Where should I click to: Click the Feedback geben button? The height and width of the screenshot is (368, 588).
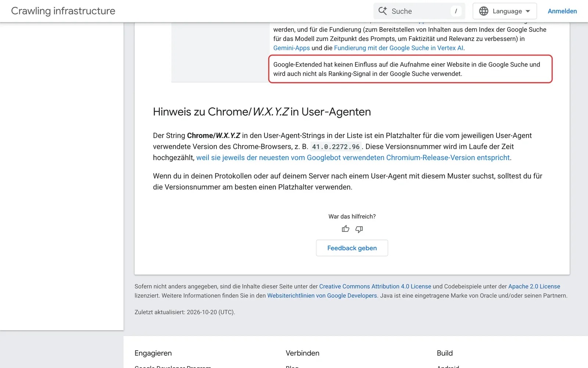(352, 248)
